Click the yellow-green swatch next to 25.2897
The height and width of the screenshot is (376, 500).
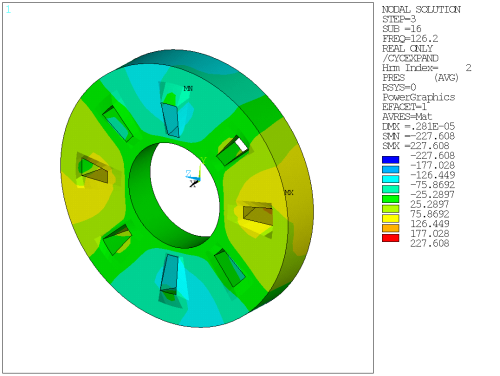tap(390, 209)
